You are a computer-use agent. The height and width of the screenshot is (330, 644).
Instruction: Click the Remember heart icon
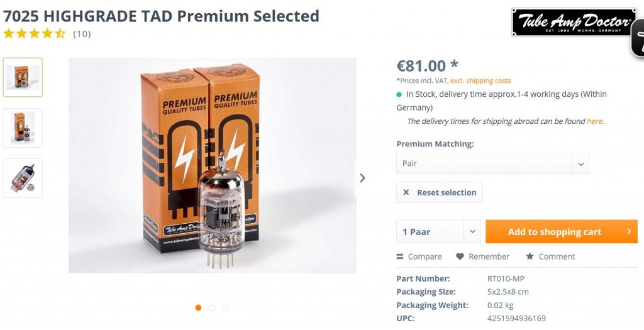460,256
